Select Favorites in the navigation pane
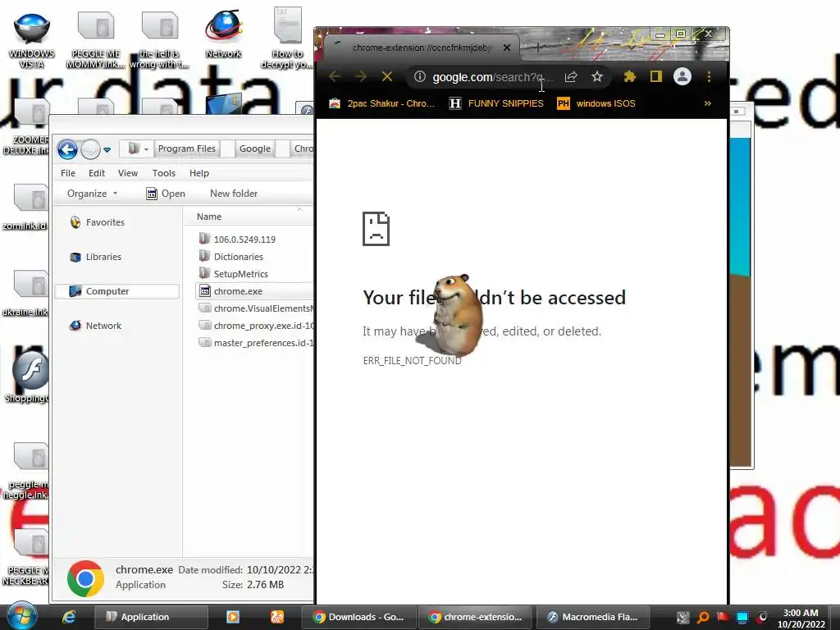The width and height of the screenshot is (840, 630). point(97,222)
